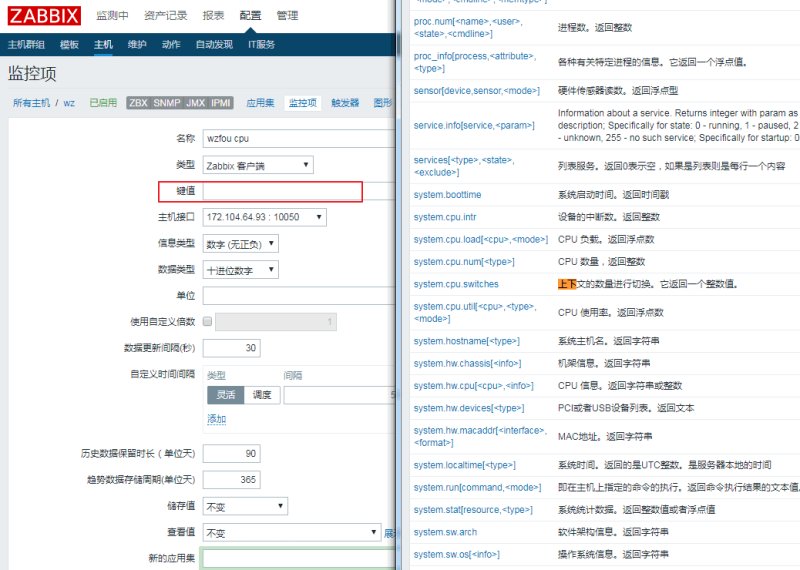Select key system.cpu.intr
This screenshot has height=570, width=800.
click(445, 217)
